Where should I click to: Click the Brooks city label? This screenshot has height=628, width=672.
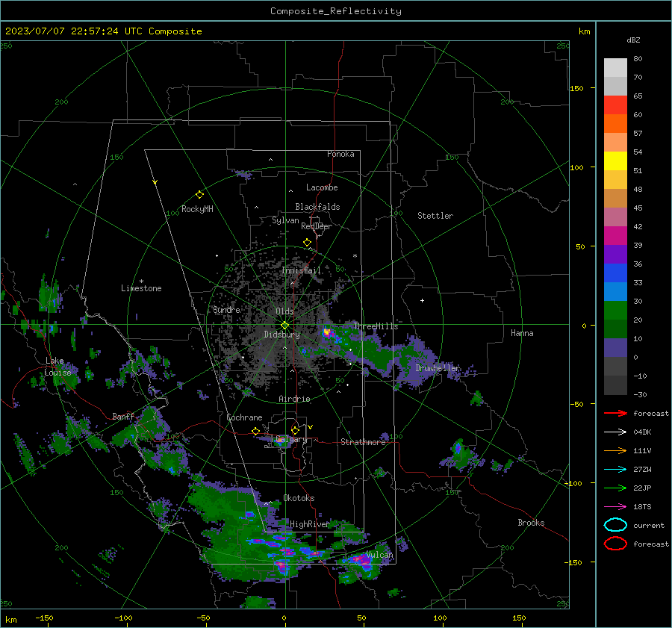click(x=531, y=523)
